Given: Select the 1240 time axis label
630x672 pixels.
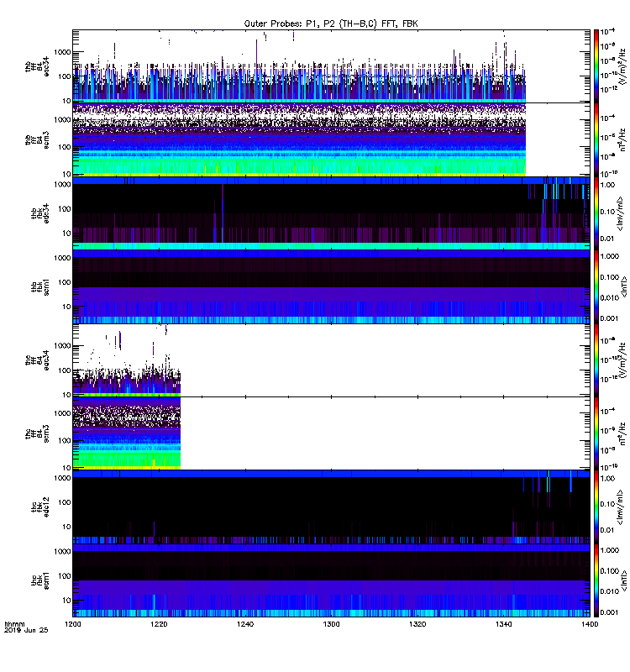Looking at the screenshot, I should click(x=245, y=624).
